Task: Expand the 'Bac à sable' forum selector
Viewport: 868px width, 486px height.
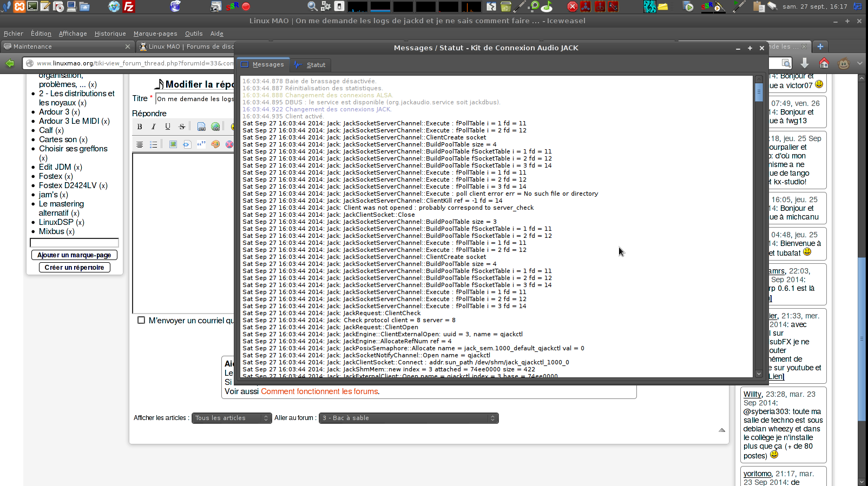Action: pos(409,418)
